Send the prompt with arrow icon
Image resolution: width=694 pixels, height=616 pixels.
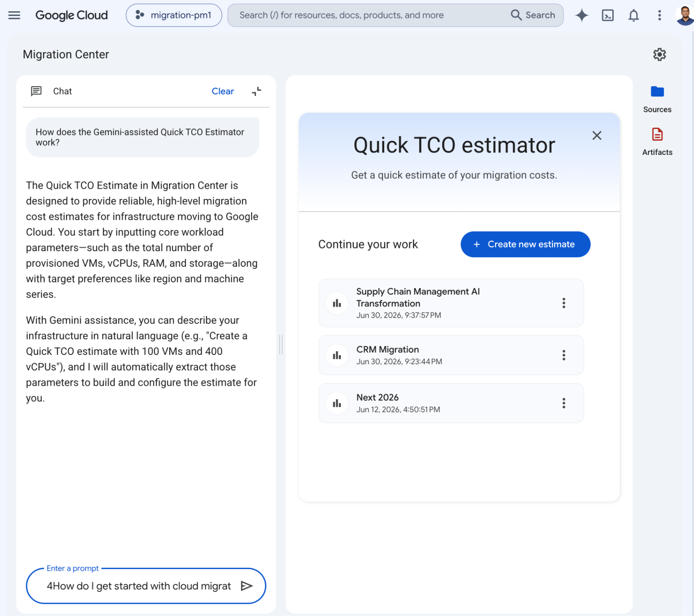click(246, 586)
